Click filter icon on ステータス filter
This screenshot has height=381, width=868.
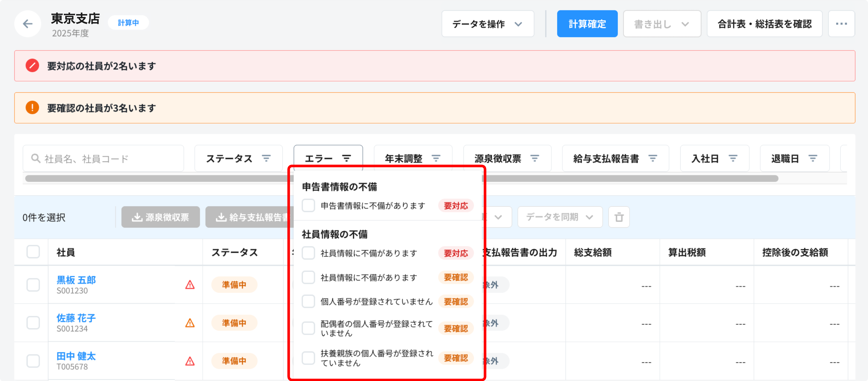(x=266, y=158)
